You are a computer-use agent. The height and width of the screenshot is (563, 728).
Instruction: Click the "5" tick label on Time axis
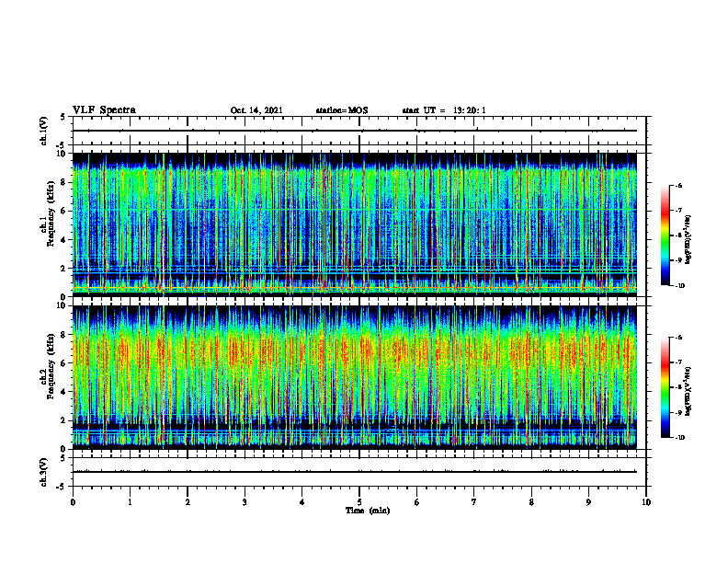[x=359, y=502]
